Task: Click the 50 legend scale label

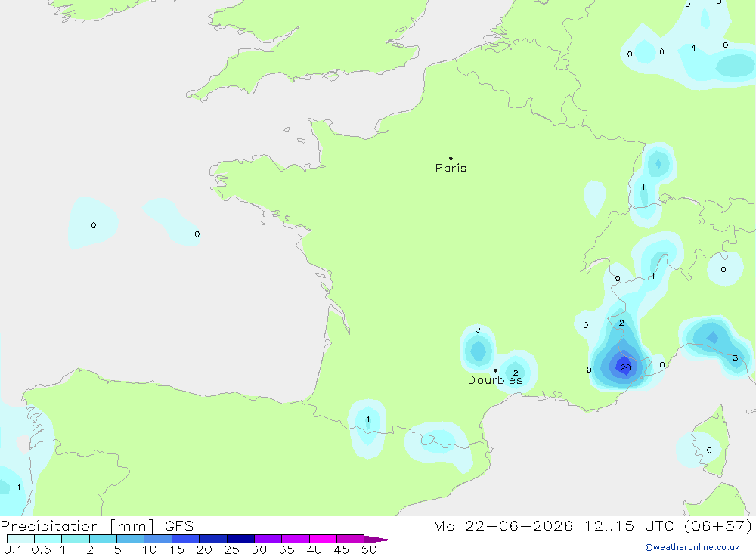Action: (369, 549)
